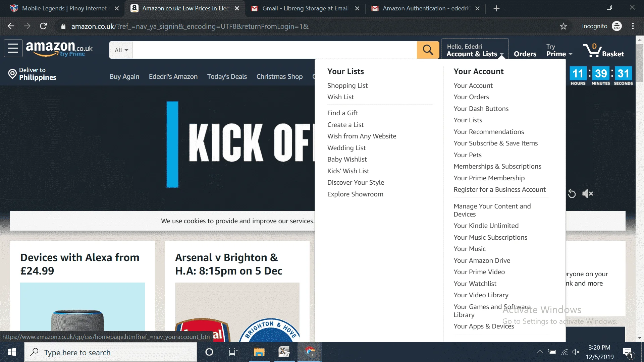Click the Alexa device product image
Image resolution: width=644 pixels, height=362 pixels.
[83, 312]
